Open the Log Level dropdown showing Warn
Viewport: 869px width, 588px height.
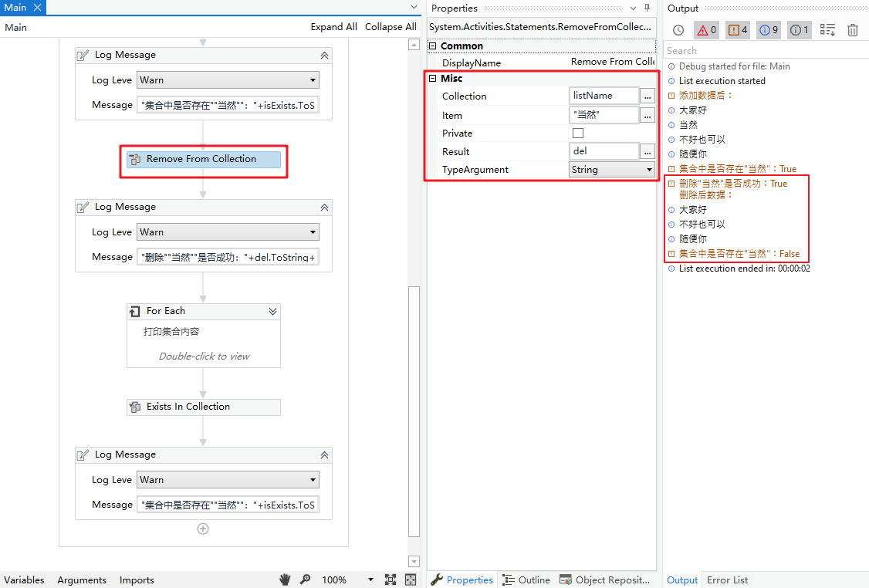pos(315,79)
